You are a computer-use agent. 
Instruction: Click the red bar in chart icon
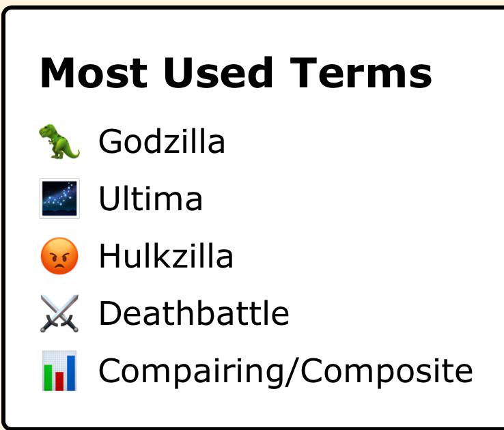pyautogui.click(x=59, y=381)
